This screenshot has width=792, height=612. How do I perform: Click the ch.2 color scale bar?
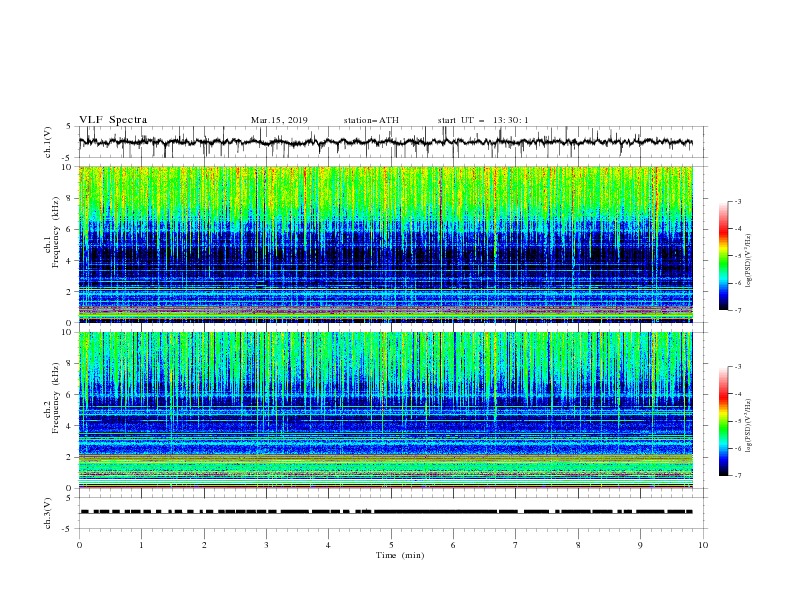click(723, 421)
